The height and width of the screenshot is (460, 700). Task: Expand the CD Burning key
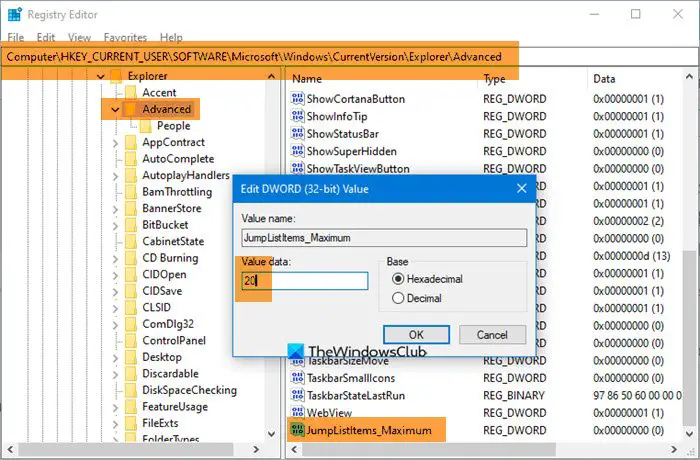pos(115,259)
